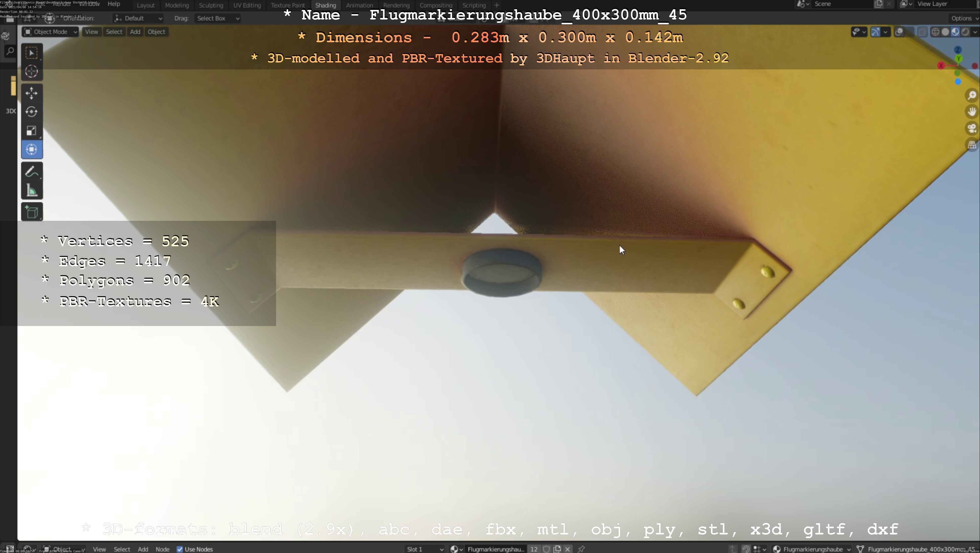
Task: Click the red X axis on navigation gizmo
Action: [x=941, y=66]
